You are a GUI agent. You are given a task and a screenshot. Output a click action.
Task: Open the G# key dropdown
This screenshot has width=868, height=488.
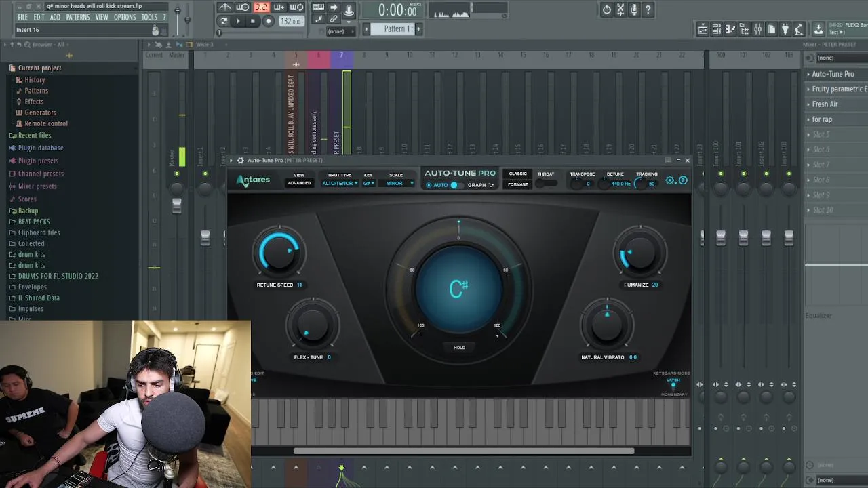368,183
